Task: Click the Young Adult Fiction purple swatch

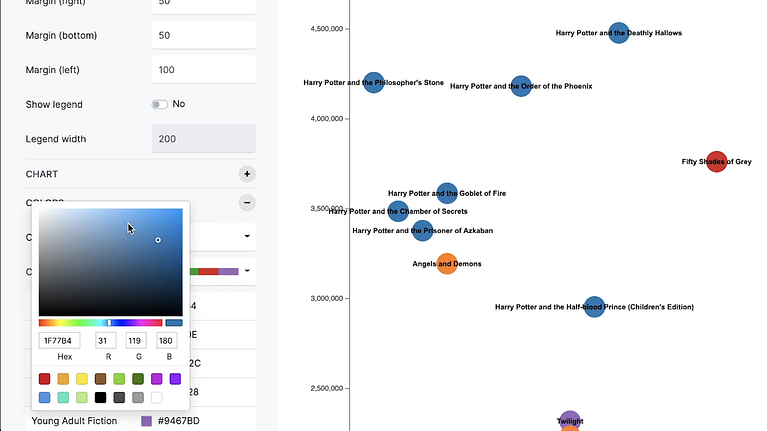Action: (x=147, y=421)
